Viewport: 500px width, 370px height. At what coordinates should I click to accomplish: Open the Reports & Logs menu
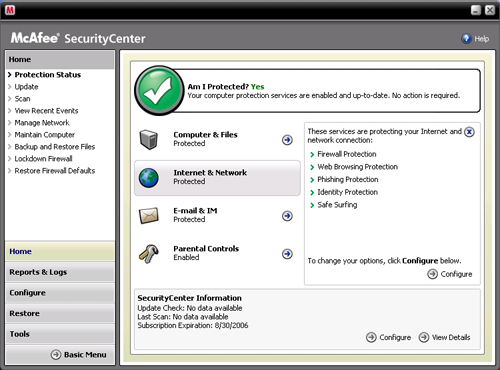[x=60, y=272]
